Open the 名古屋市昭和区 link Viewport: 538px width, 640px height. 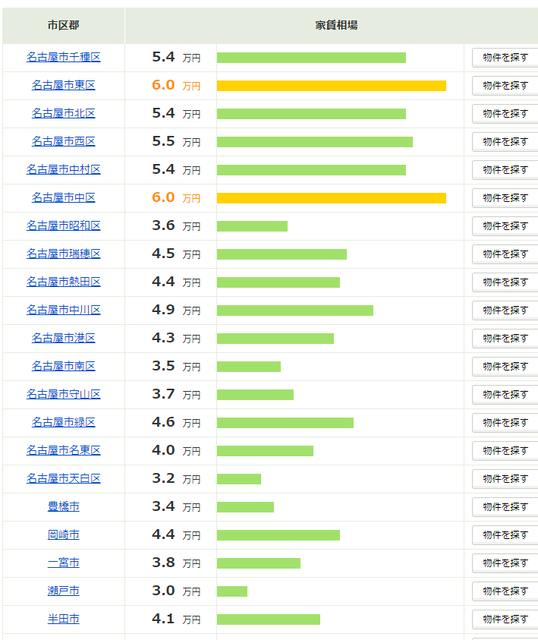(63, 226)
